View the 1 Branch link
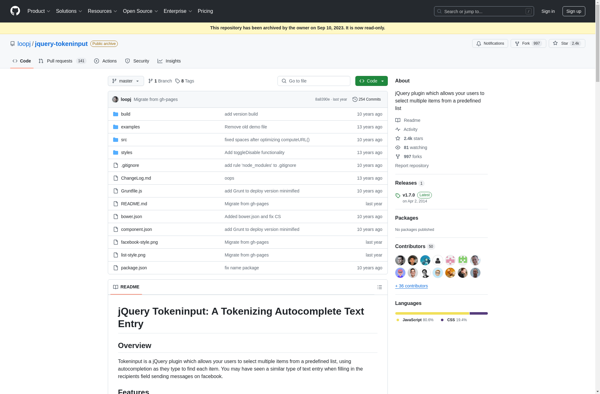This screenshot has width=600, height=394. [x=160, y=81]
